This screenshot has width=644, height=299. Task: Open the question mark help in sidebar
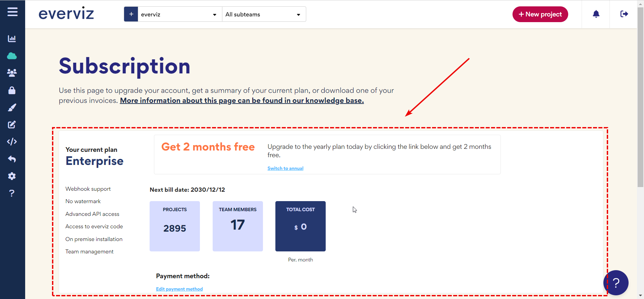(x=12, y=193)
